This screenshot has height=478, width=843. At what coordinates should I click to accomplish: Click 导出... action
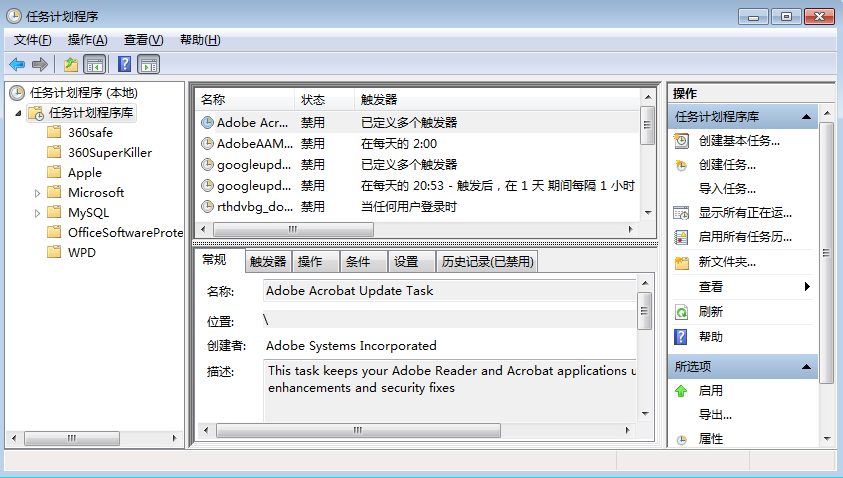(x=715, y=415)
